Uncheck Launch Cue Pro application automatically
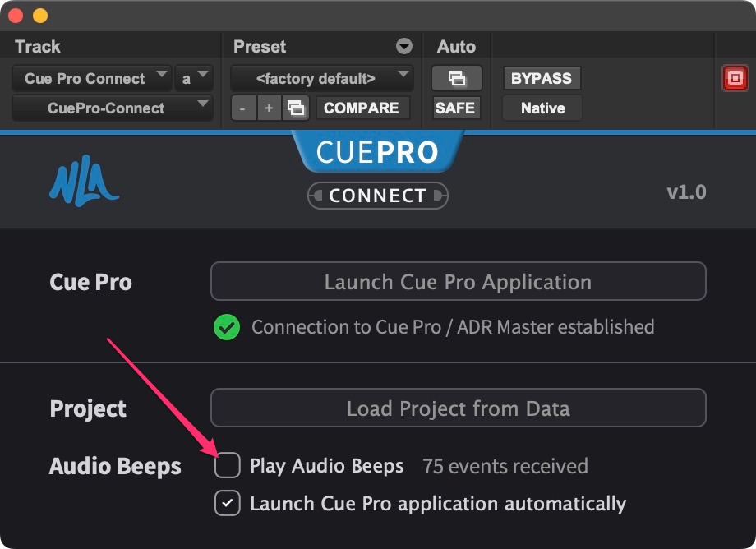 click(x=228, y=503)
